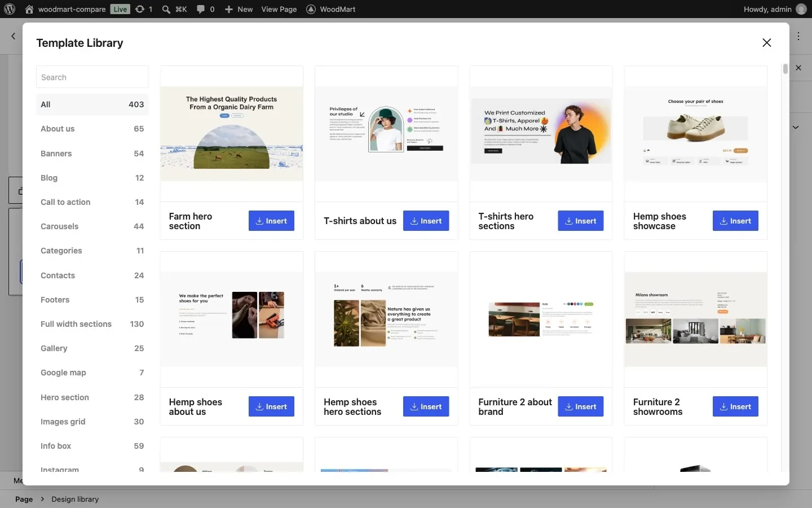Open the search magnifier in admin bar
812x508 pixels.
coord(166,9)
